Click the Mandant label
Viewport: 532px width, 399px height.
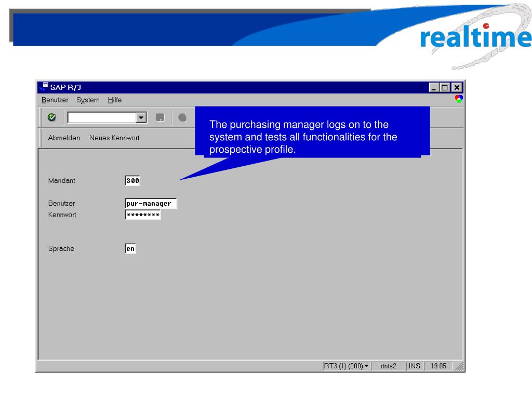click(x=61, y=181)
